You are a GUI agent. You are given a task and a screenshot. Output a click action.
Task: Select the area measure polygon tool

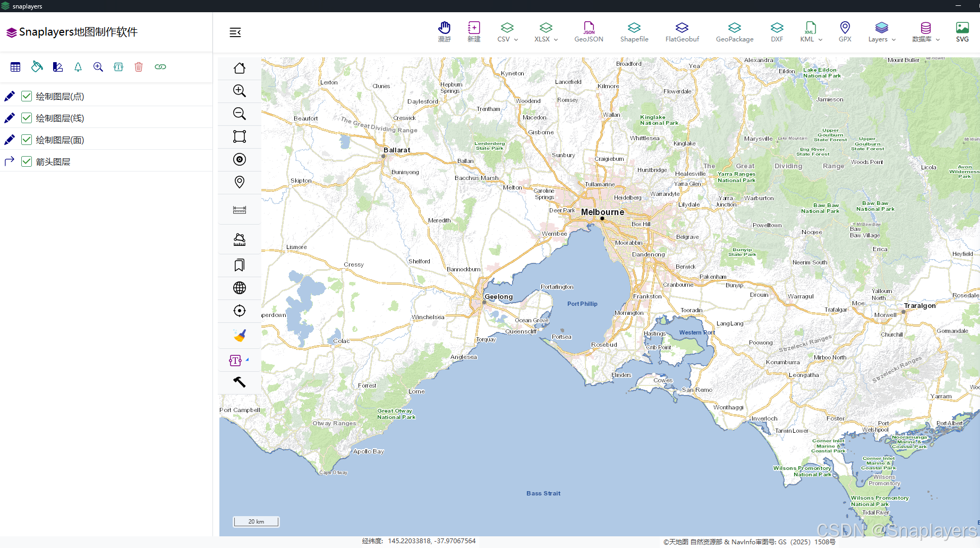(240, 239)
